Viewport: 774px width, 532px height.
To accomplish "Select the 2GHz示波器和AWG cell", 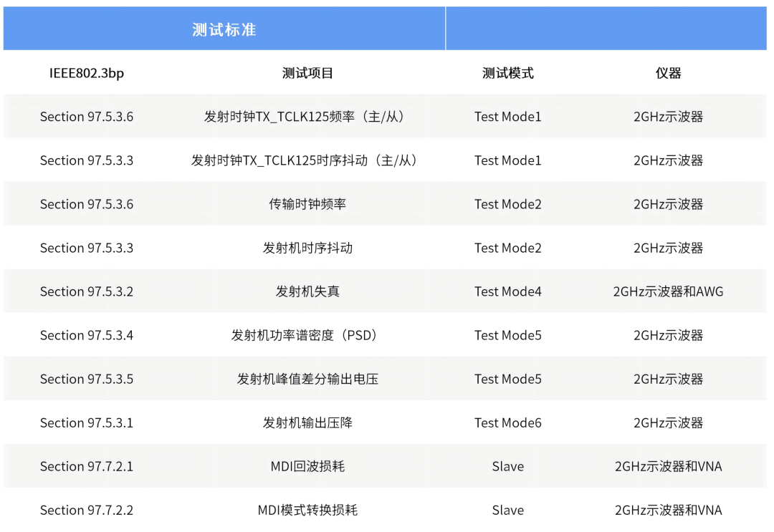I will point(669,291).
